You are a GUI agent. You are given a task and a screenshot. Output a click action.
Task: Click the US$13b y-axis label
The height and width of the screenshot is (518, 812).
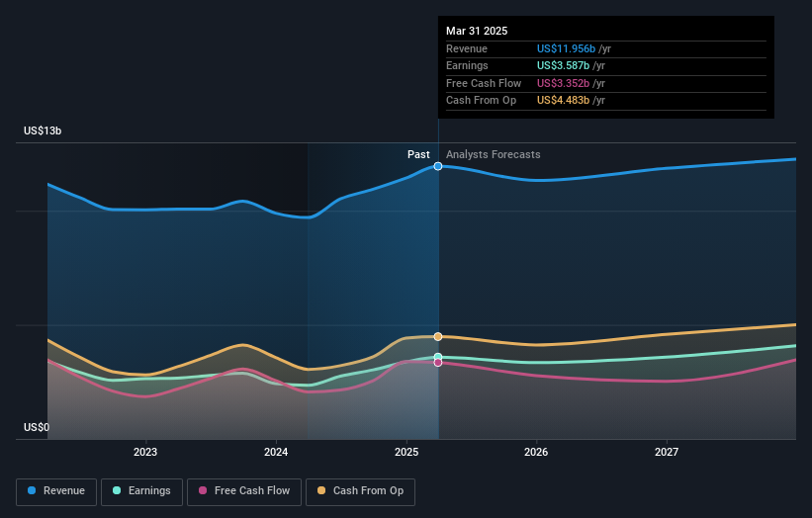click(43, 130)
